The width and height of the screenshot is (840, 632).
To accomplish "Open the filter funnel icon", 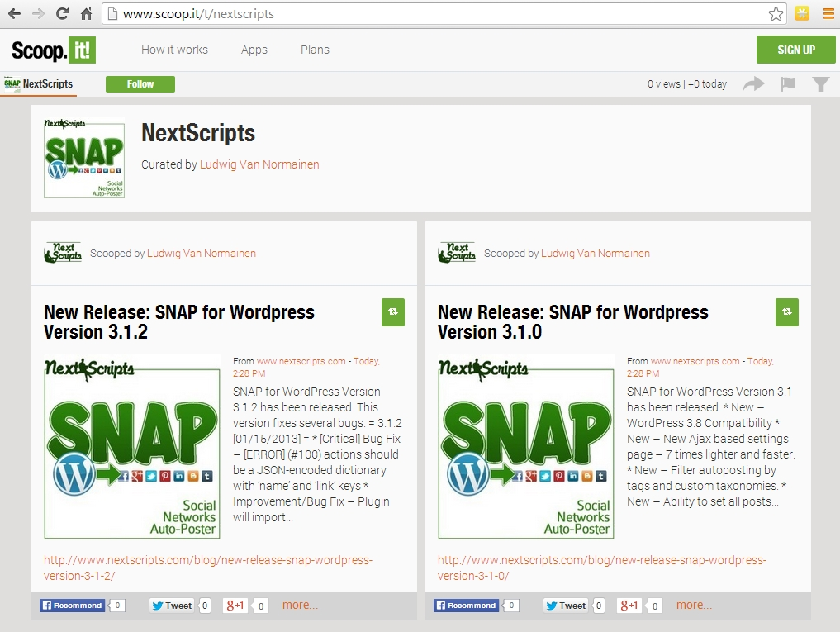I will (820, 83).
